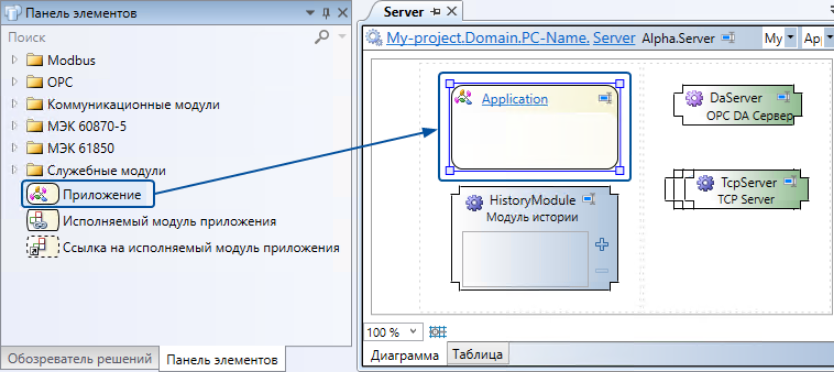Click the rename icon on HistoryModule block
Image resolution: width=834 pixels, height=372 pixels.
pos(589,200)
